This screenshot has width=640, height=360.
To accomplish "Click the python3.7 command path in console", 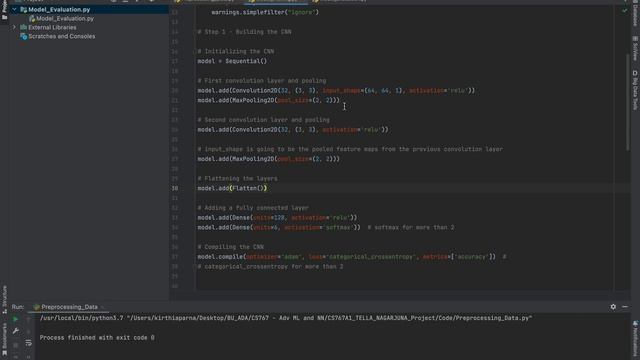I will coord(286,318).
